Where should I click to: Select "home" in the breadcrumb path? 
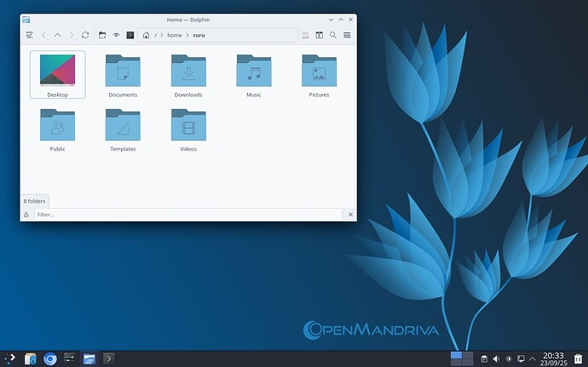click(x=175, y=35)
